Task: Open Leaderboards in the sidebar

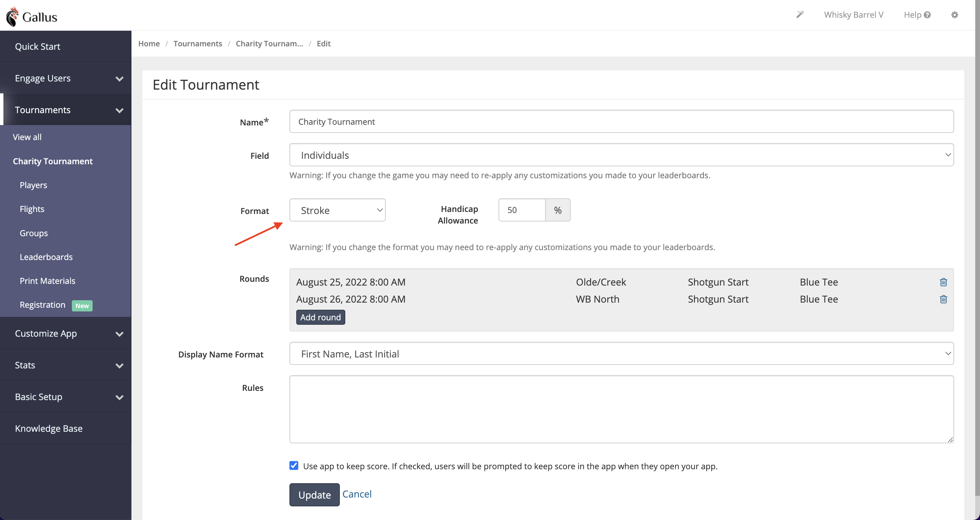Action: point(46,257)
